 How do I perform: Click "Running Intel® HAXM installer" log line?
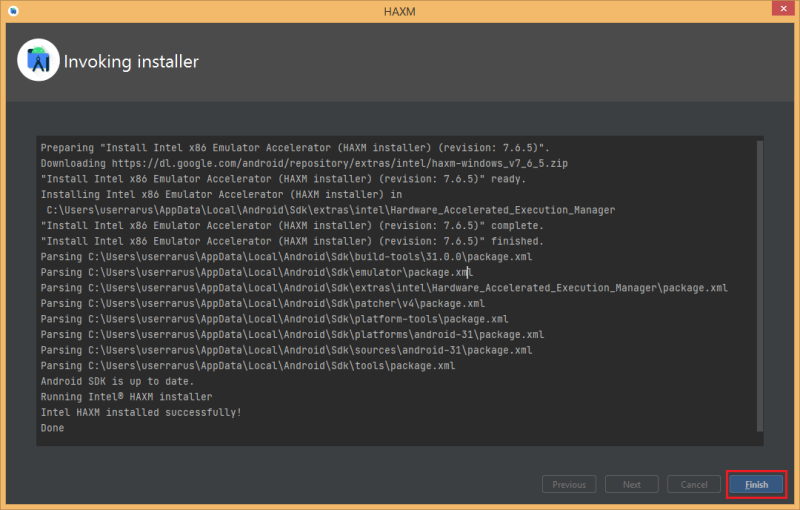(126, 397)
